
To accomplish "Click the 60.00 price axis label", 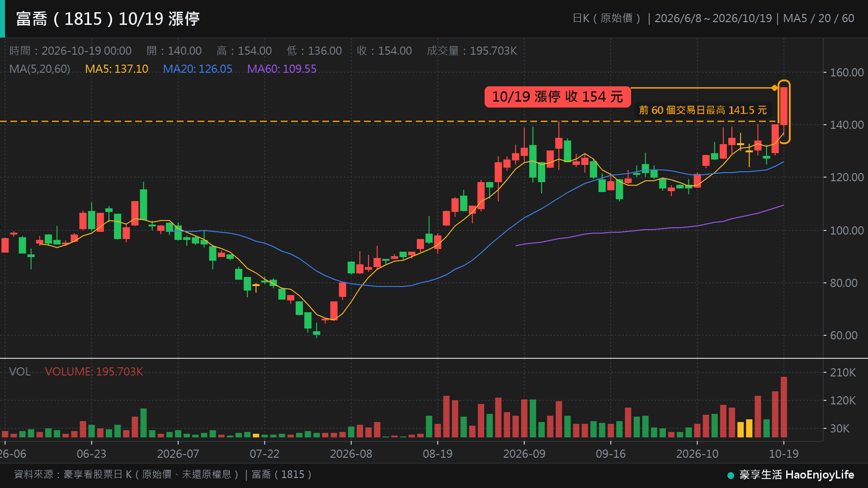I will (844, 335).
